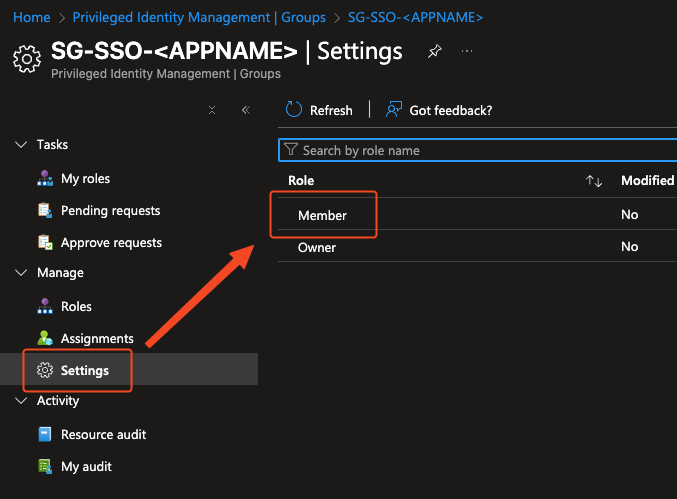Click the Got feedback person icon
This screenshot has width=677, height=499.
coord(394,110)
